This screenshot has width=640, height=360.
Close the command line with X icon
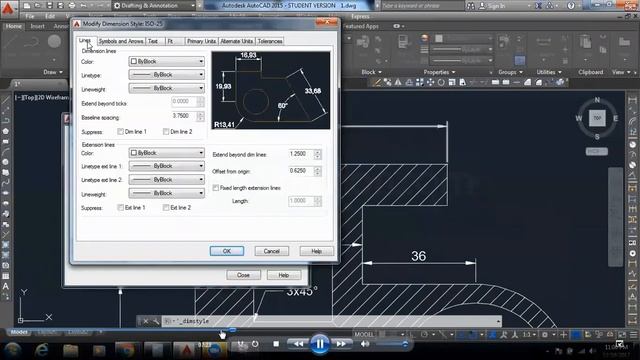[146, 322]
